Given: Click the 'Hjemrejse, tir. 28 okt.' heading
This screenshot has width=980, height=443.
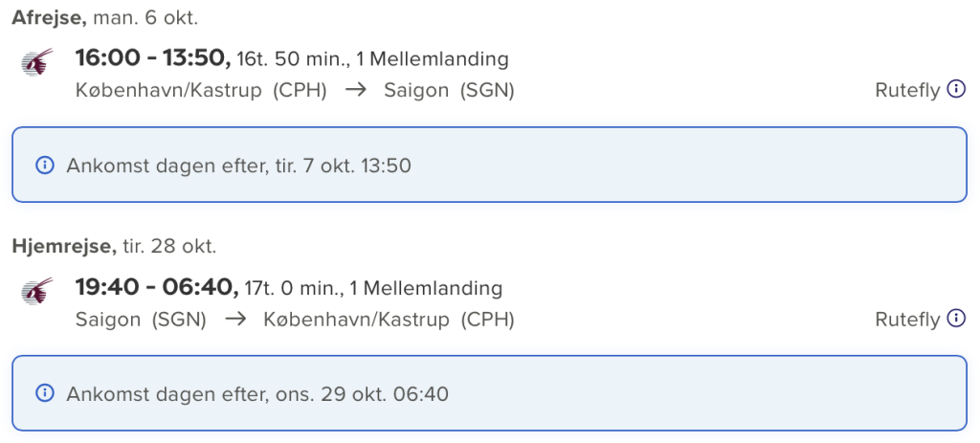Looking at the screenshot, I should [x=114, y=246].
